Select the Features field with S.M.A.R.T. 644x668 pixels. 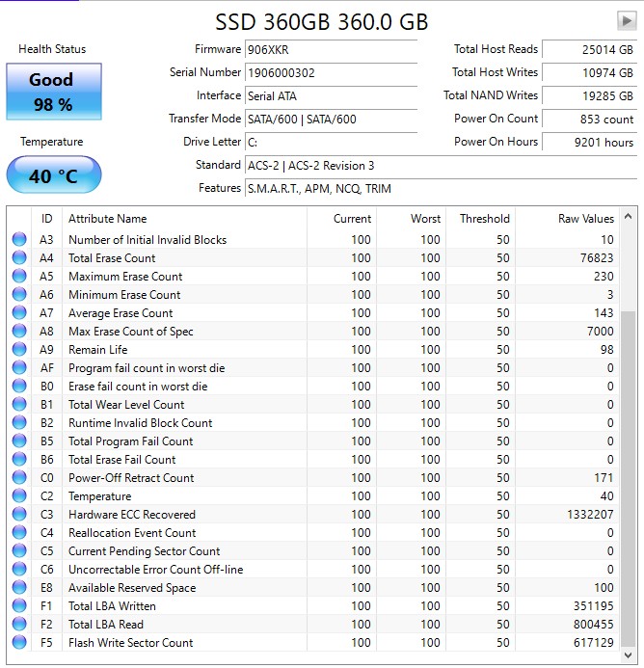(x=441, y=188)
